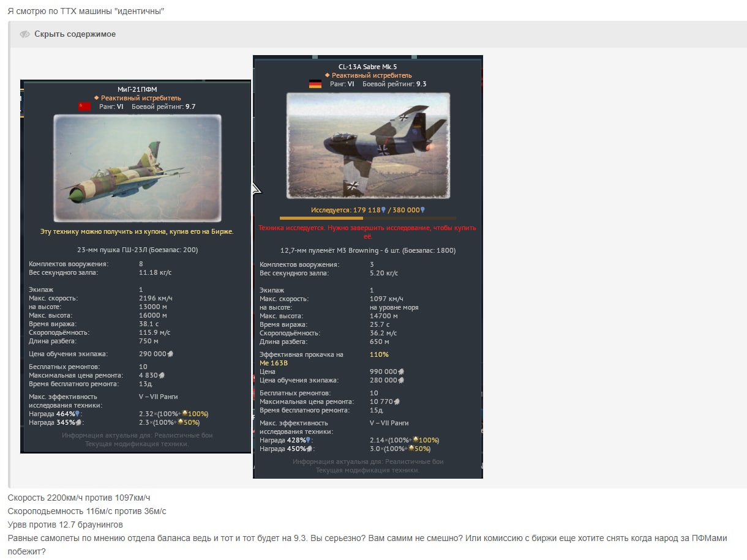Click the "3.0×(100%+50%)" multiplier value
Viewport: 747px width, 560px height.
(x=400, y=449)
